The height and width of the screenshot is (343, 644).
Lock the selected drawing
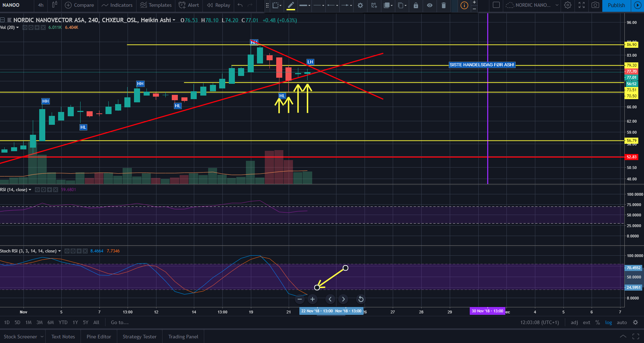(416, 5)
